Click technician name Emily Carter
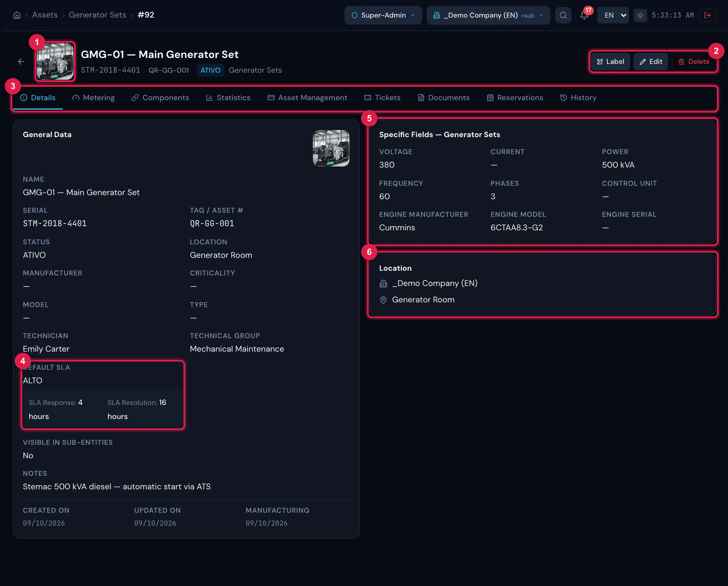The height and width of the screenshot is (586, 728). [46, 349]
